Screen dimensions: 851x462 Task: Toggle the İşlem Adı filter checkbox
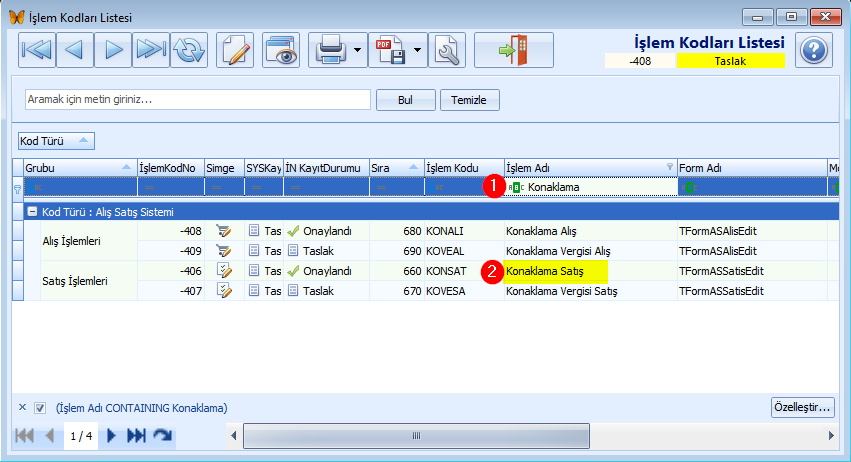coord(40,408)
